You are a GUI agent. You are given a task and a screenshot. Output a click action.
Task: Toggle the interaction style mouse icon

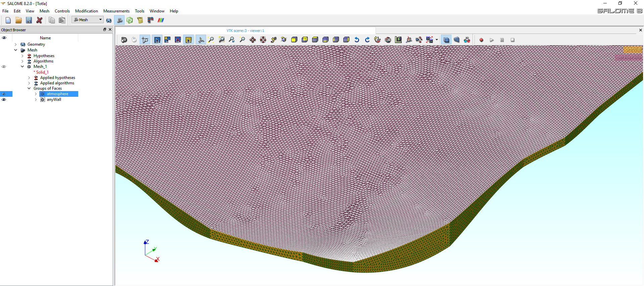pos(134,40)
